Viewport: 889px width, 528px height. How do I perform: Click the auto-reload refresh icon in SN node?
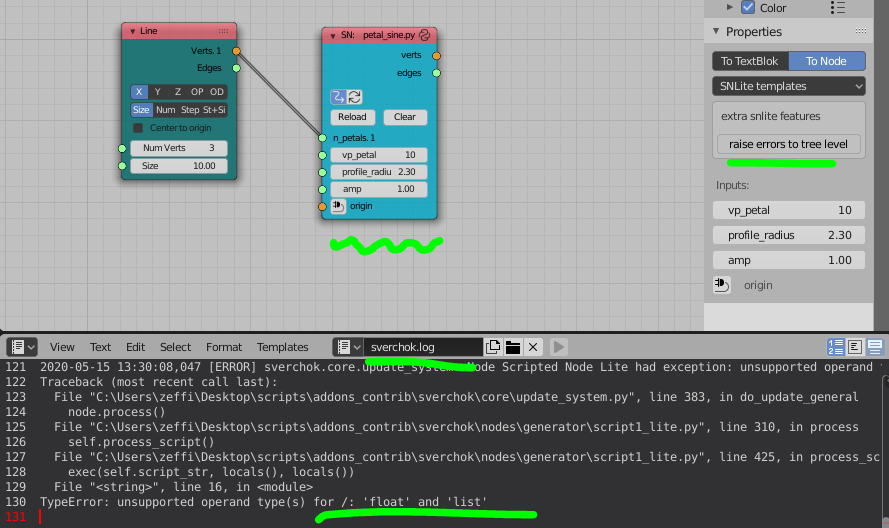[354, 97]
